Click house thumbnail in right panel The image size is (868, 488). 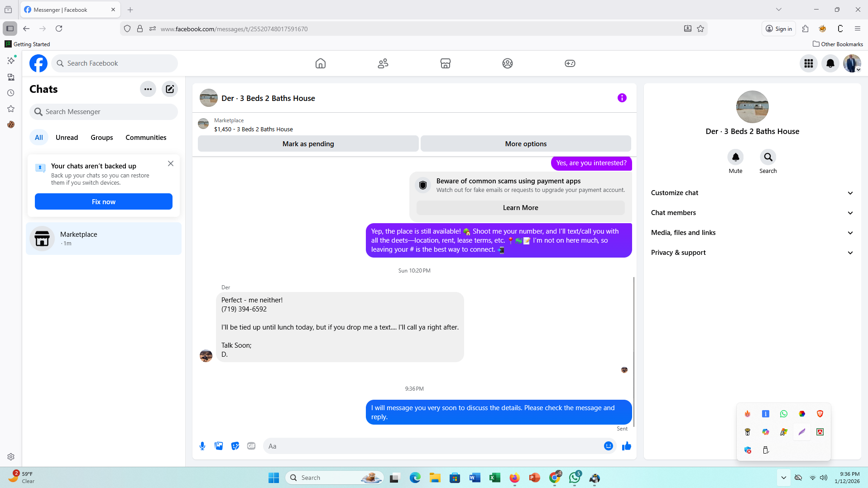[x=753, y=107]
